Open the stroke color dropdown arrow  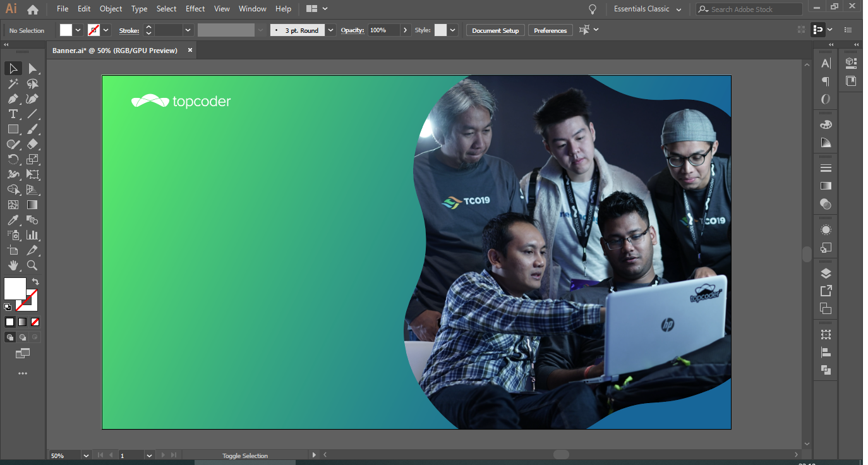click(x=106, y=30)
